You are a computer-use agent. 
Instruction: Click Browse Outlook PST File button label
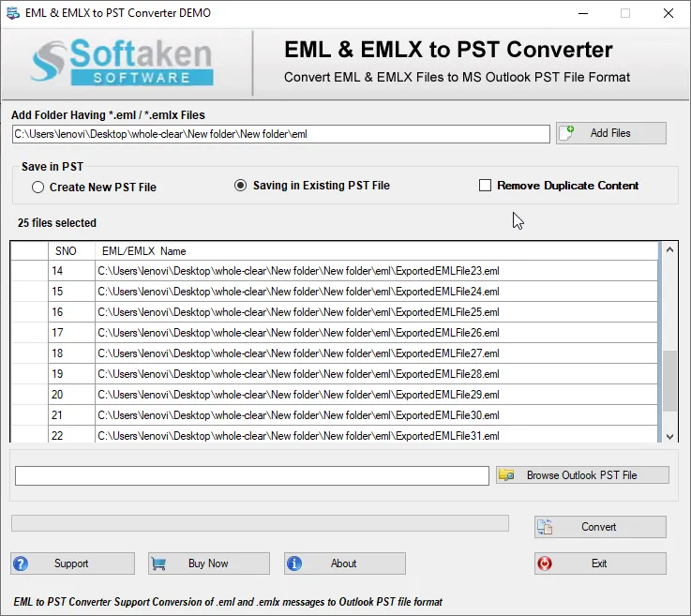(x=581, y=475)
